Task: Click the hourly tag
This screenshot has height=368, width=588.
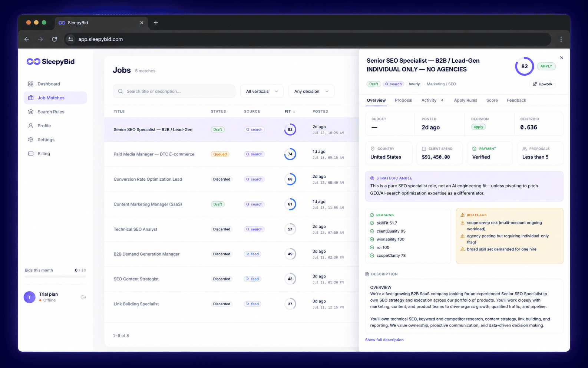Action: pyautogui.click(x=414, y=84)
